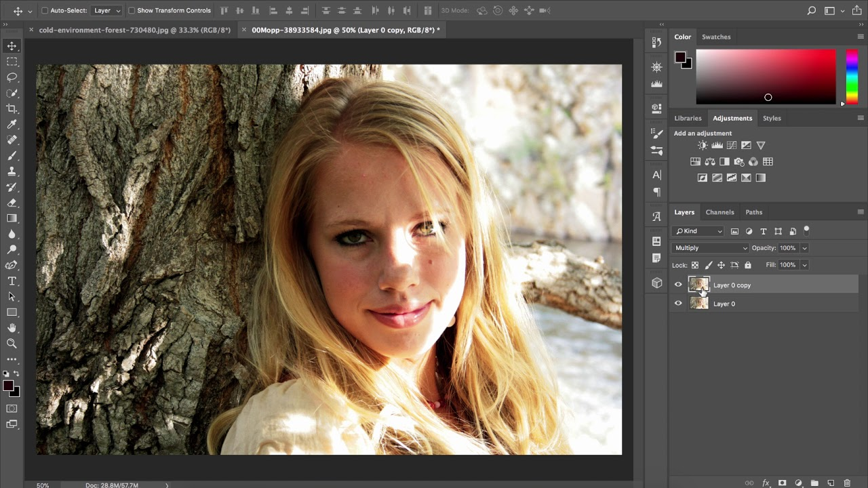868x488 pixels.
Task: Toggle visibility of Layer 0 copy
Action: [x=678, y=285]
